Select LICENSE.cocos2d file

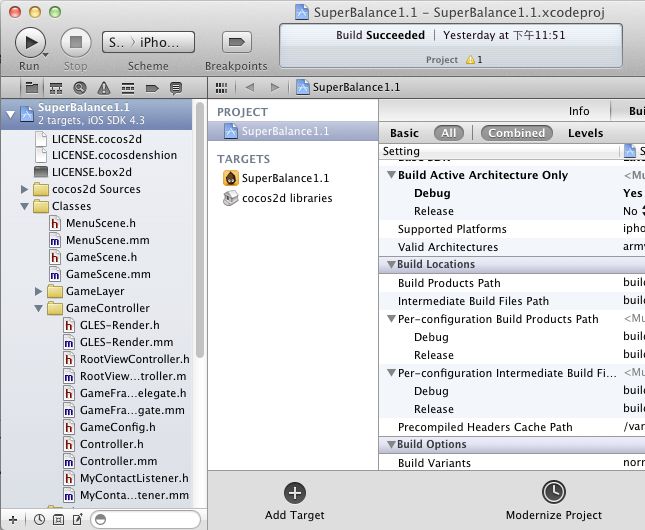point(97,139)
